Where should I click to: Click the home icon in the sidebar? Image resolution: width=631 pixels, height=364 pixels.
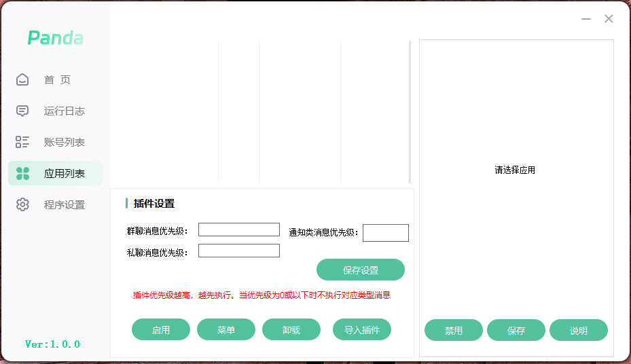click(22, 79)
